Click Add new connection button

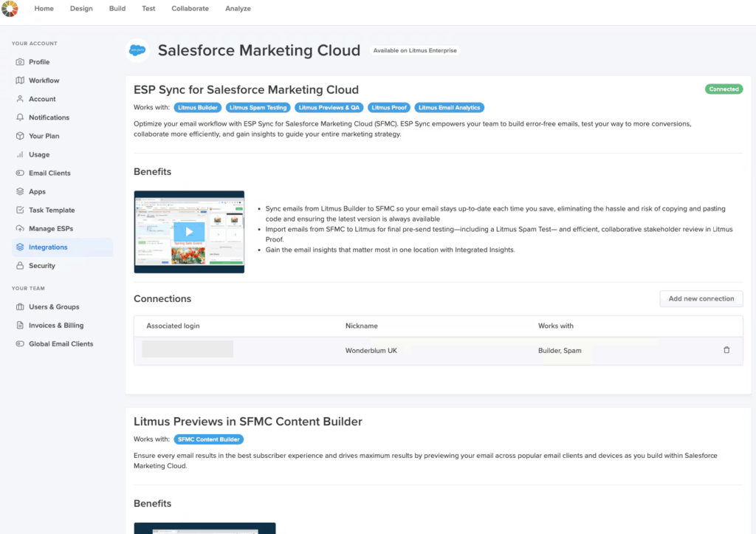point(701,298)
